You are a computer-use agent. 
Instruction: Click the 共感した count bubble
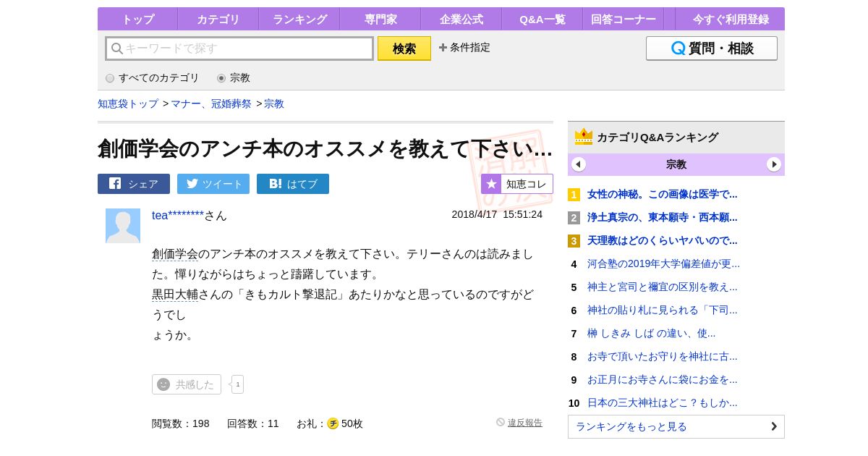coord(237,384)
